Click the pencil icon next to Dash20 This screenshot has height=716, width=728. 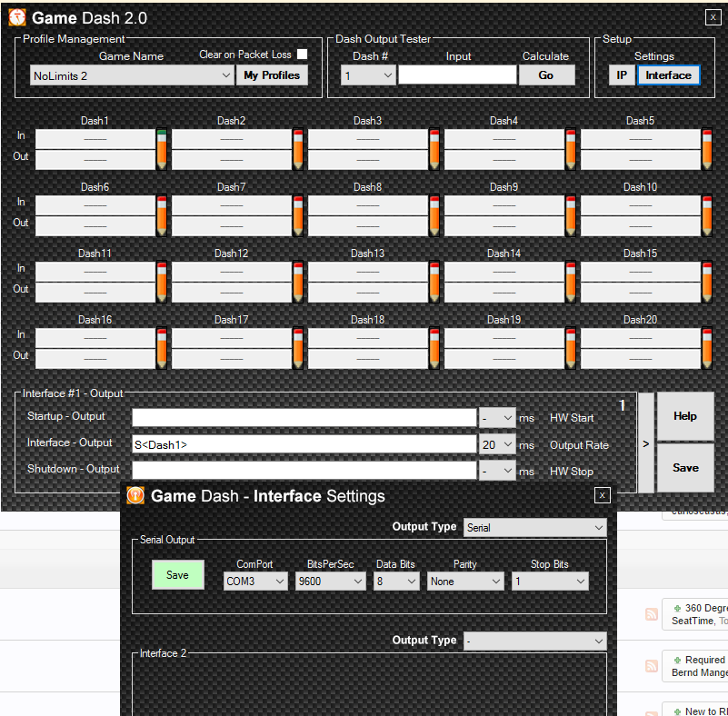(x=707, y=349)
